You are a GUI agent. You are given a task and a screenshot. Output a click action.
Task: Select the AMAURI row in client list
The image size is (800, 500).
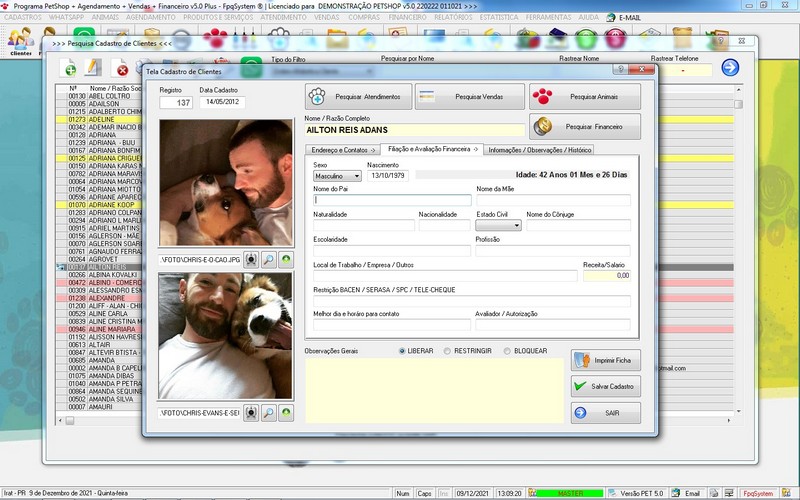coord(100,407)
